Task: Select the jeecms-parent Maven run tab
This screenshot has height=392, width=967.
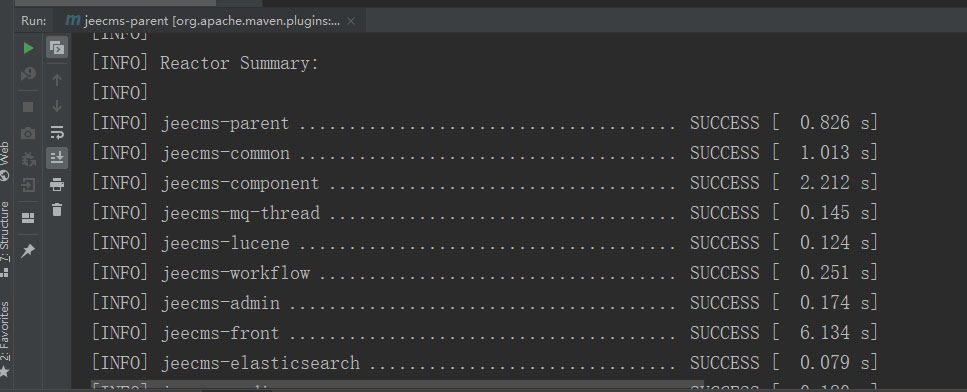Action: 204,21
